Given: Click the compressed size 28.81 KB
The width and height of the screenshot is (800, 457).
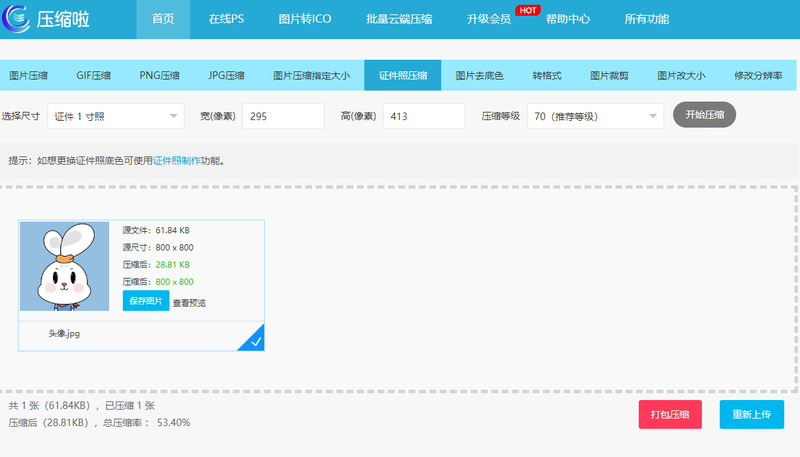Looking at the screenshot, I should [x=172, y=265].
